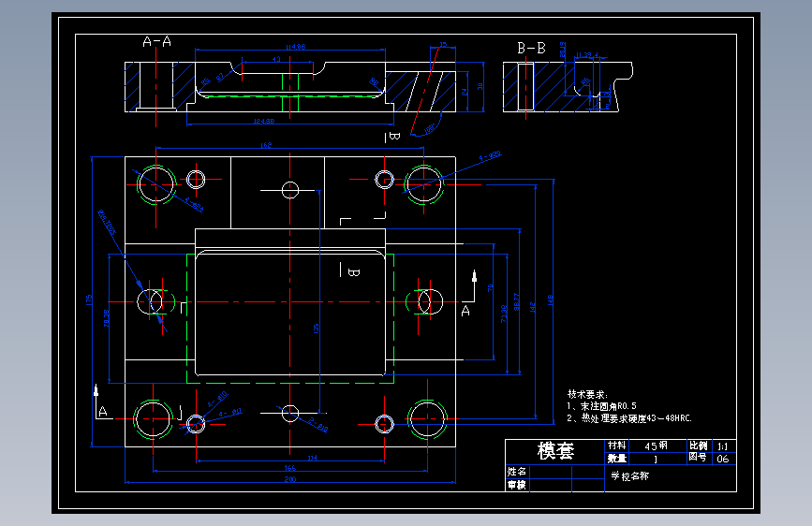Select the 30 height dimension in A-A
812x526 pixels.
click(480, 86)
